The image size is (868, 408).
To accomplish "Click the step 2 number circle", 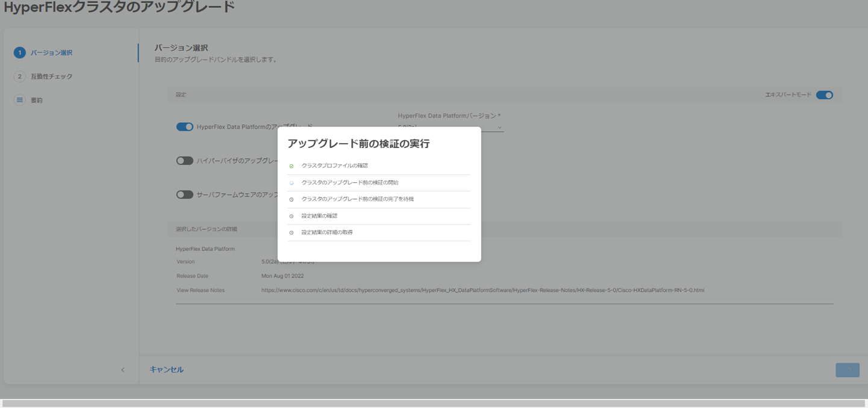I will click(19, 76).
